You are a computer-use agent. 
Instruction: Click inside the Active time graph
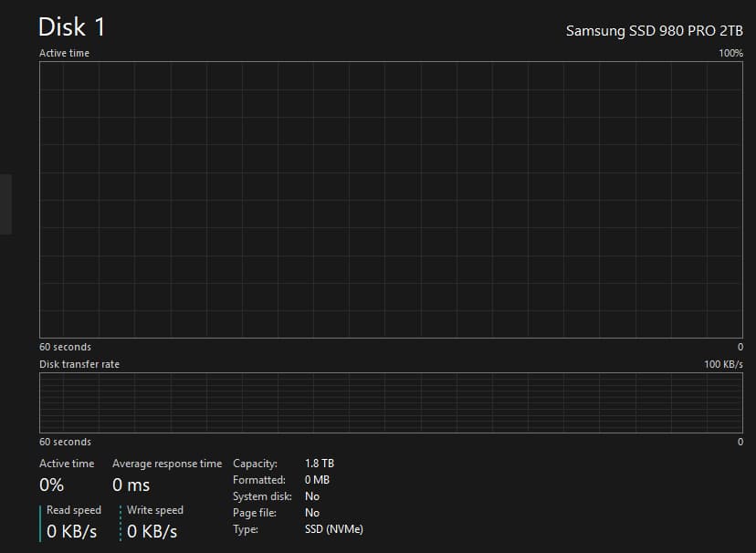(x=393, y=201)
